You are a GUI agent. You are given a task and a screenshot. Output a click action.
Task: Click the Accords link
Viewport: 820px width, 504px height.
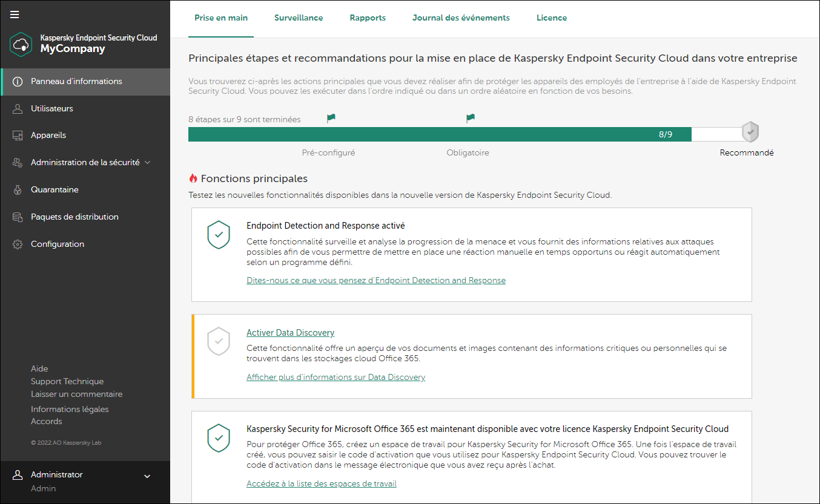point(47,422)
